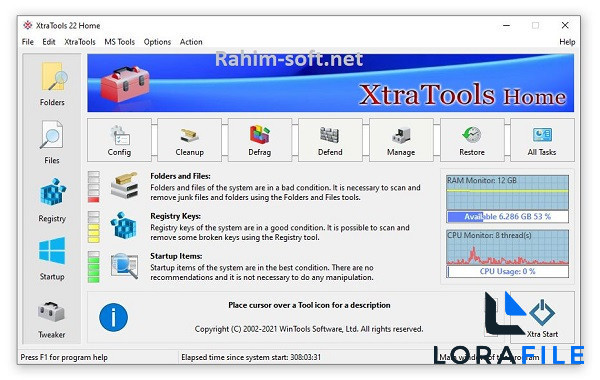600x380 pixels.
Task: Open the Registry tool in sidebar
Action: point(52,200)
